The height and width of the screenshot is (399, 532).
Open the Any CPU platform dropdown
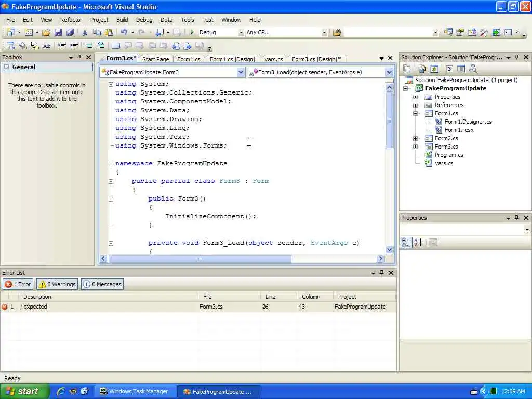point(324,32)
